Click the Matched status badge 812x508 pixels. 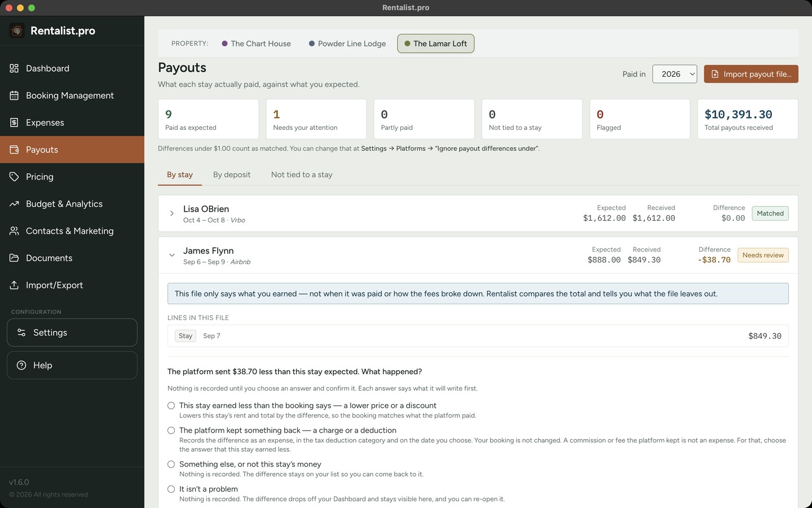point(770,213)
